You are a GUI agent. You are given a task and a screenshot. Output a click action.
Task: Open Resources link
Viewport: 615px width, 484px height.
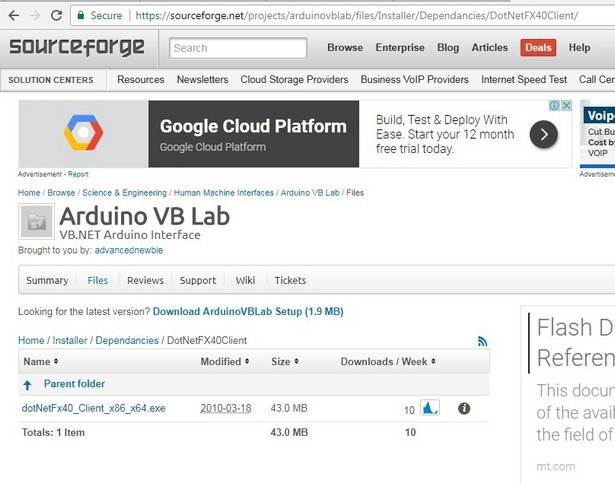coord(141,80)
